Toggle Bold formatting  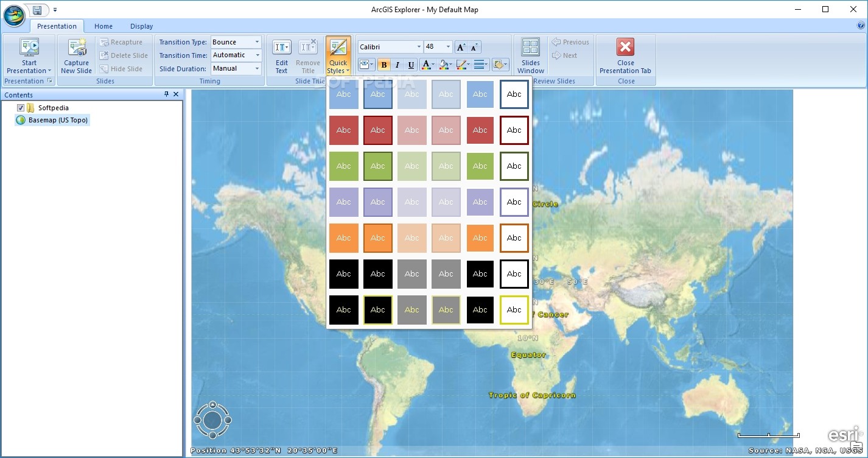click(383, 65)
